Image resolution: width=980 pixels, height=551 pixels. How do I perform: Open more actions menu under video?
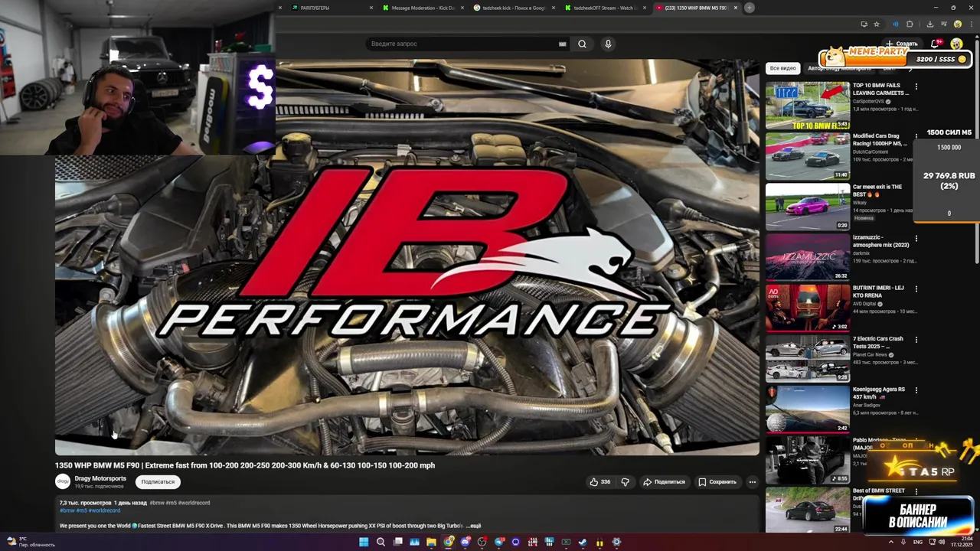coord(753,482)
